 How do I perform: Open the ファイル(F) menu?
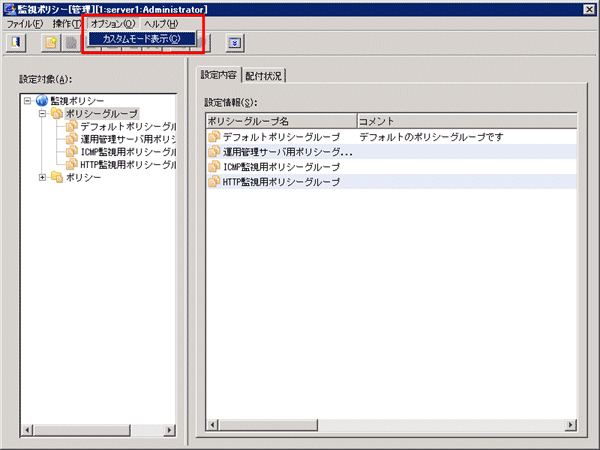coord(25,23)
